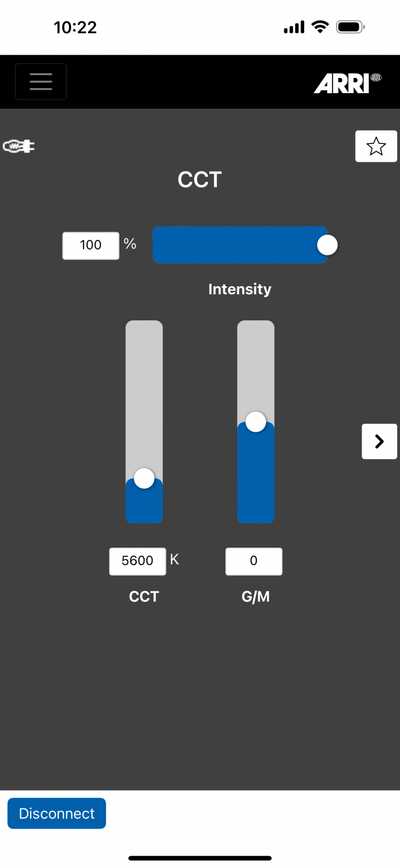Tap the Wi-Fi status icon
400x868 pixels.
[321, 27]
